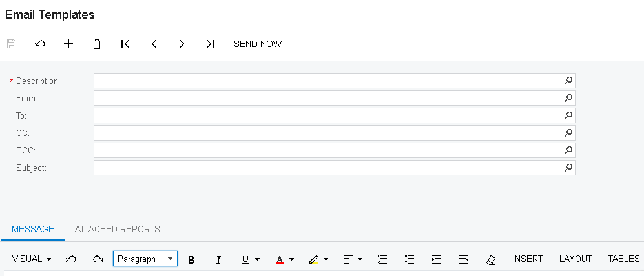Open lookup magnifier in Description field
644x276 pixels.
click(x=568, y=81)
